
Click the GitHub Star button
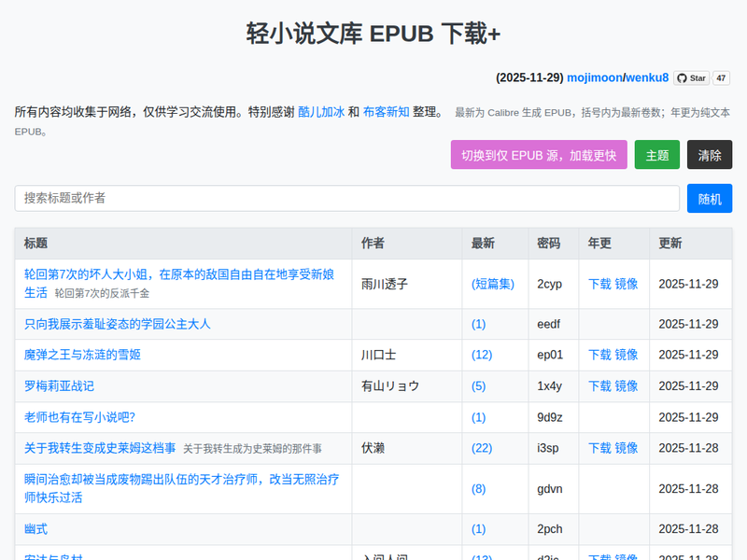[691, 77]
